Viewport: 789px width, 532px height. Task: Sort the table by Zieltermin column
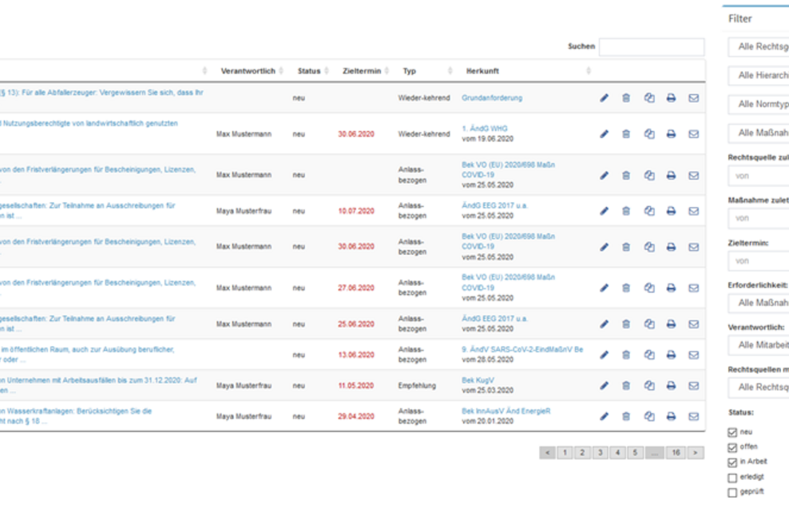point(361,71)
